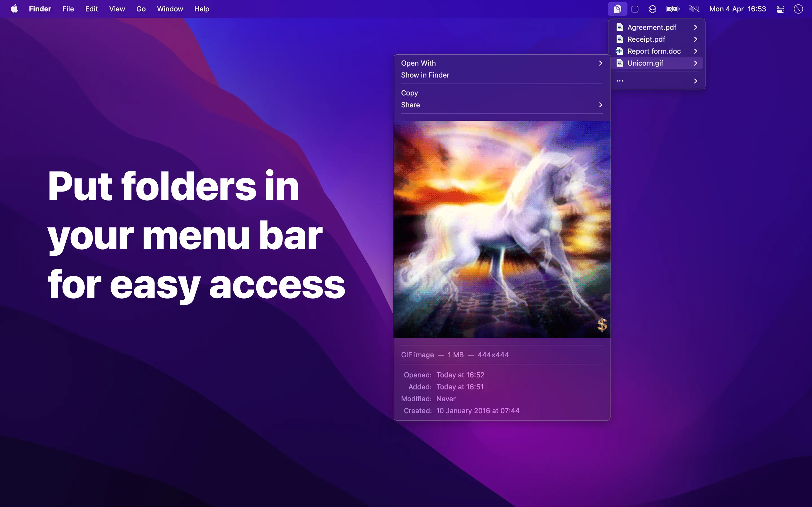
Task: Click the muted sound icon in menu bar
Action: coord(694,9)
